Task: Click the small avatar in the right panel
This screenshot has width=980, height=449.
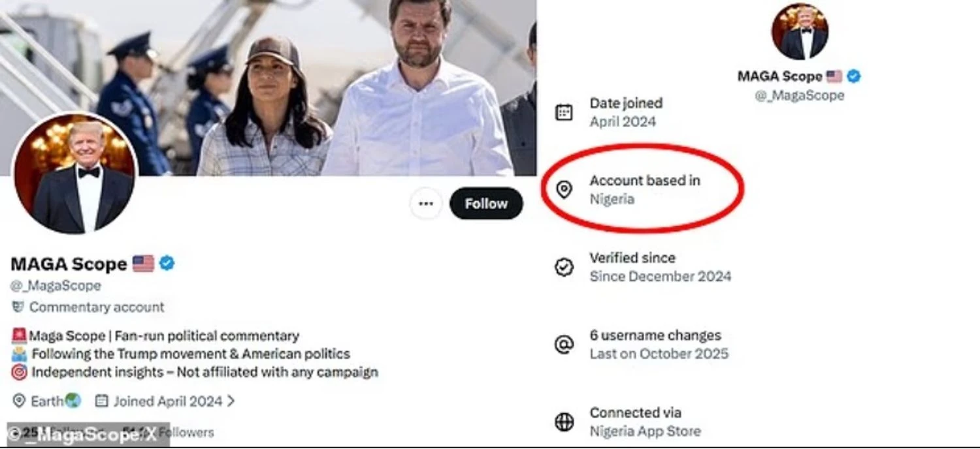Action: (x=799, y=31)
